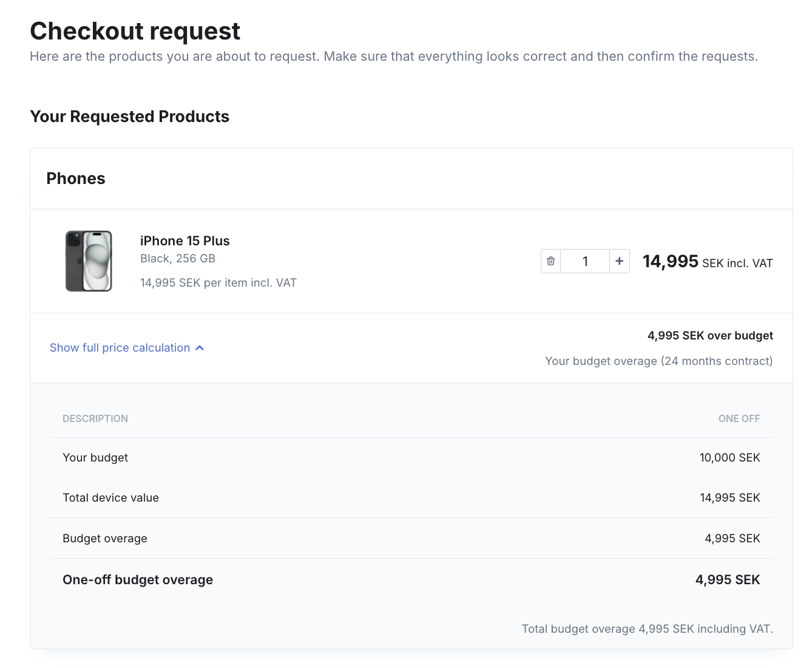The width and height of the screenshot is (812, 668).
Task: Click the DESCRIPTION column header
Action: [x=95, y=419]
